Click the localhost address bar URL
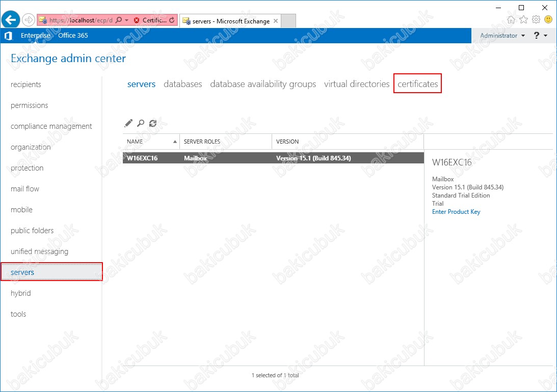Viewport: 557px width, 392px height. (x=81, y=20)
